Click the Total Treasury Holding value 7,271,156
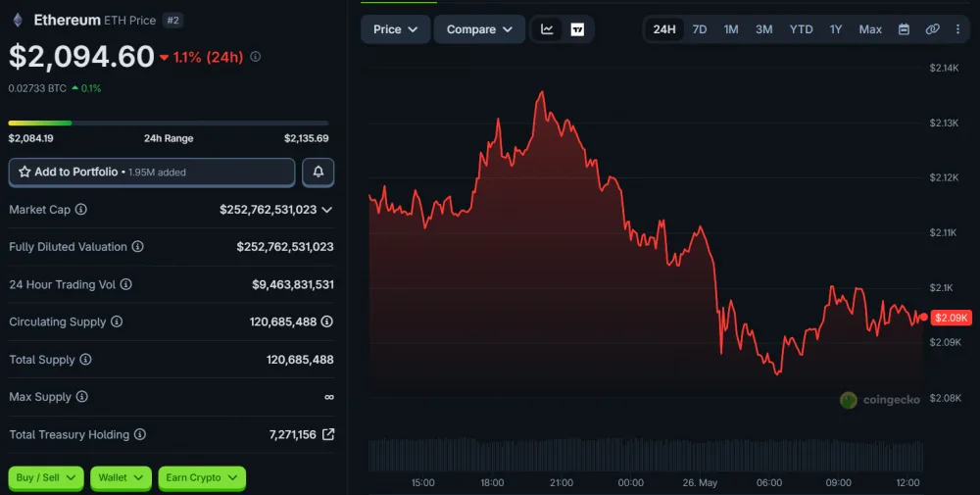This screenshot has width=980, height=495. 292,434
